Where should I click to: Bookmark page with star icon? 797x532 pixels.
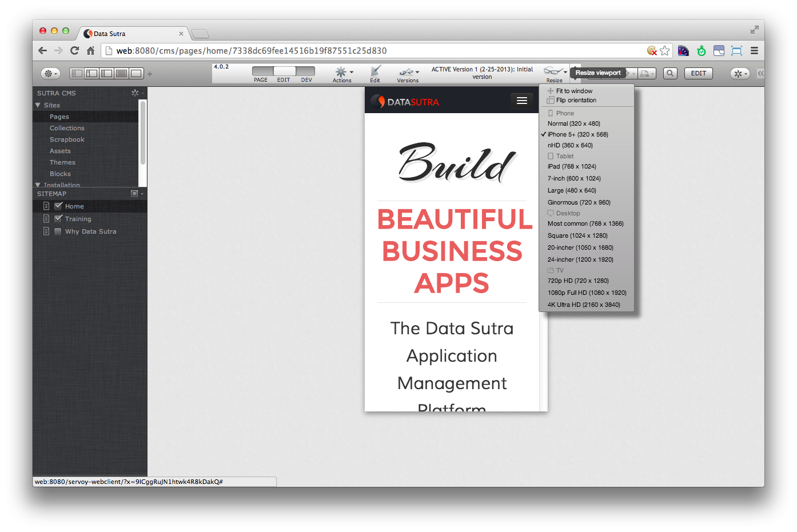(664, 50)
